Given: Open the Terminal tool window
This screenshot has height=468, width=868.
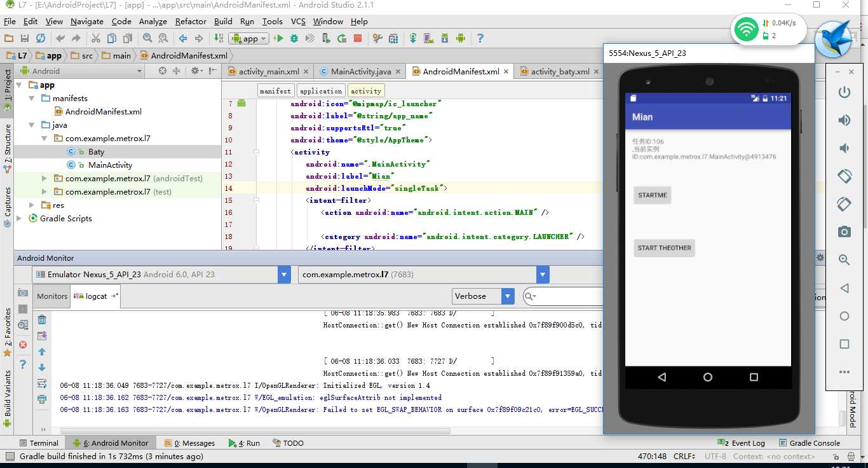Looking at the screenshot, I should coord(38,443).
